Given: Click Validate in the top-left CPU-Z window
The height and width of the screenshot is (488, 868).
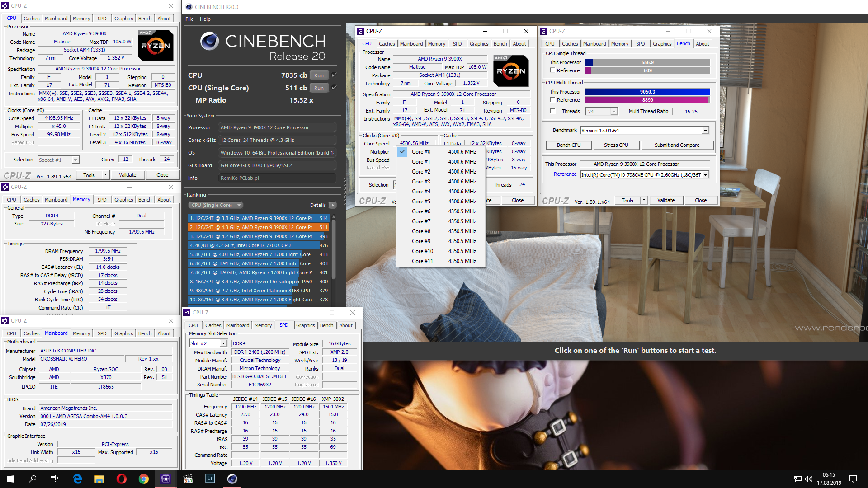Looking at the screenshot, I should (127, 175).
